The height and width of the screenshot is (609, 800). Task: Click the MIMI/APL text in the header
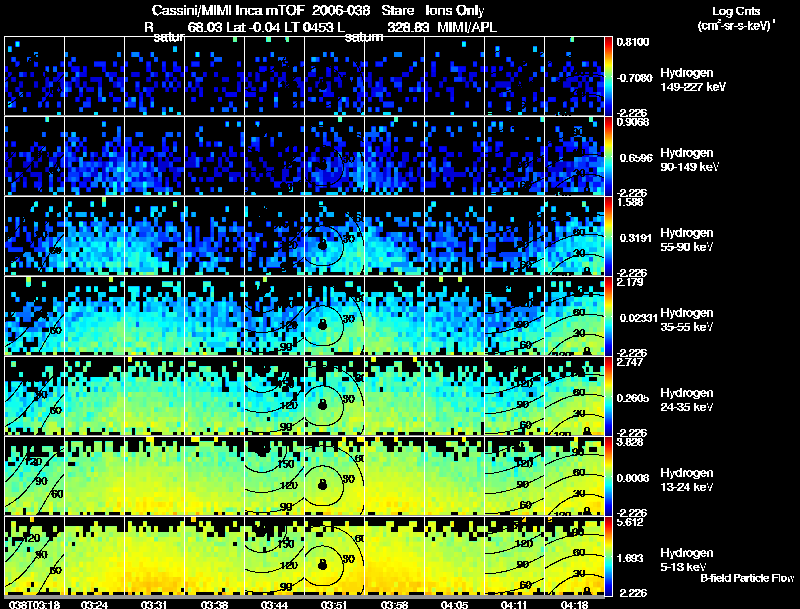coord(467,28)
